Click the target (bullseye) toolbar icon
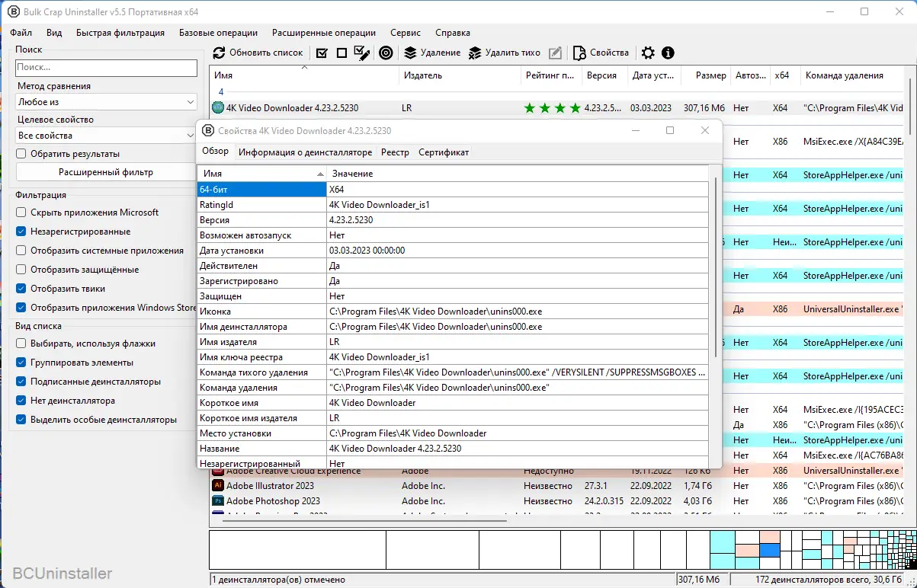This screenshot has height=588, width=917. pyautogui.click(x=386, y=53)
